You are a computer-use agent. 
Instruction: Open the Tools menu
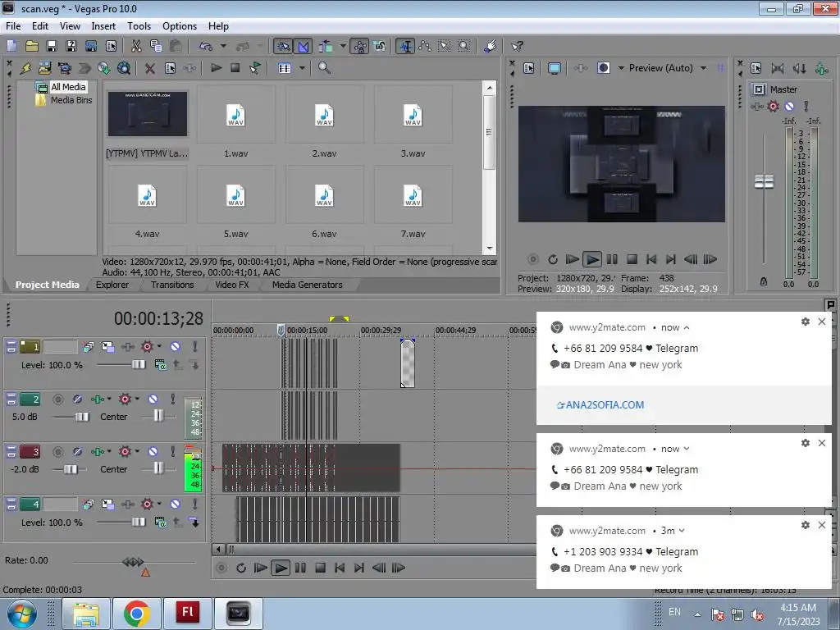point(139,26)
